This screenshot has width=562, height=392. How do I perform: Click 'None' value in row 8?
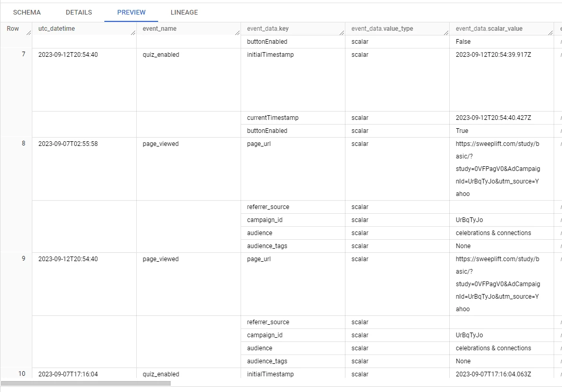pos(463,246)
